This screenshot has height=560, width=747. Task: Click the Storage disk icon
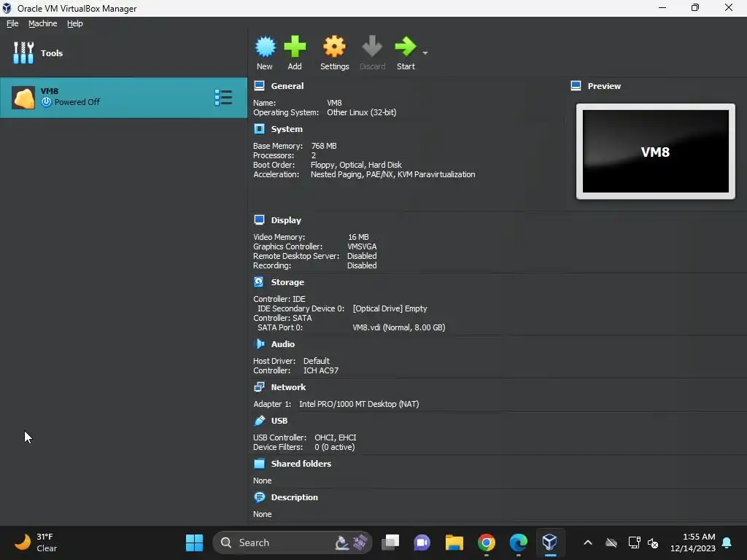point(259,282)
